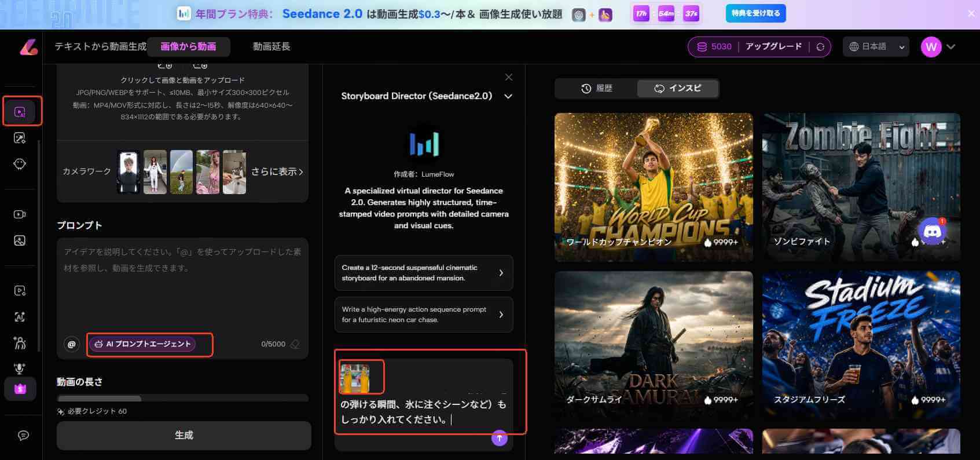
Task: Open the AI scan frame sidebar icon
Action: pos(20,317)
